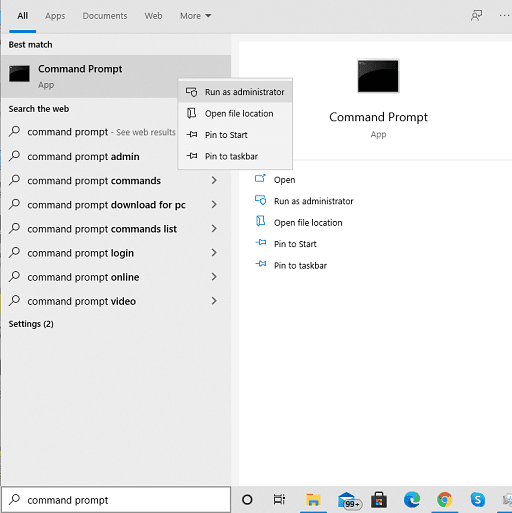
Task: Click shield icon beside Run as administrator in context menu
Action: 191,92
